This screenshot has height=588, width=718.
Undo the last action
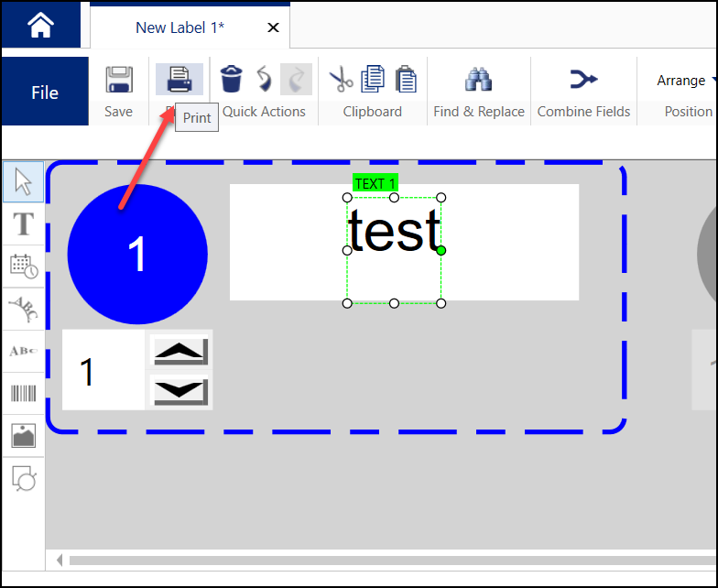264,80
